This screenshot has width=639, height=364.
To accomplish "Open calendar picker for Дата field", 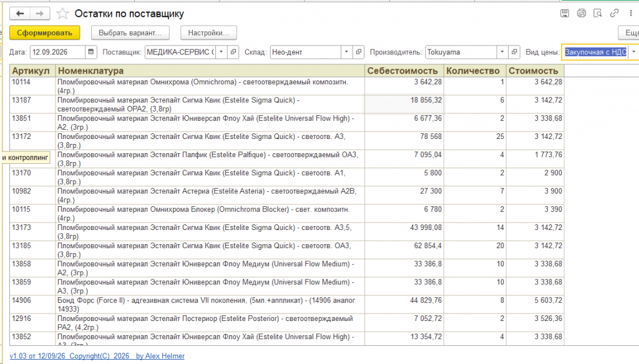I will coord(91,52).
